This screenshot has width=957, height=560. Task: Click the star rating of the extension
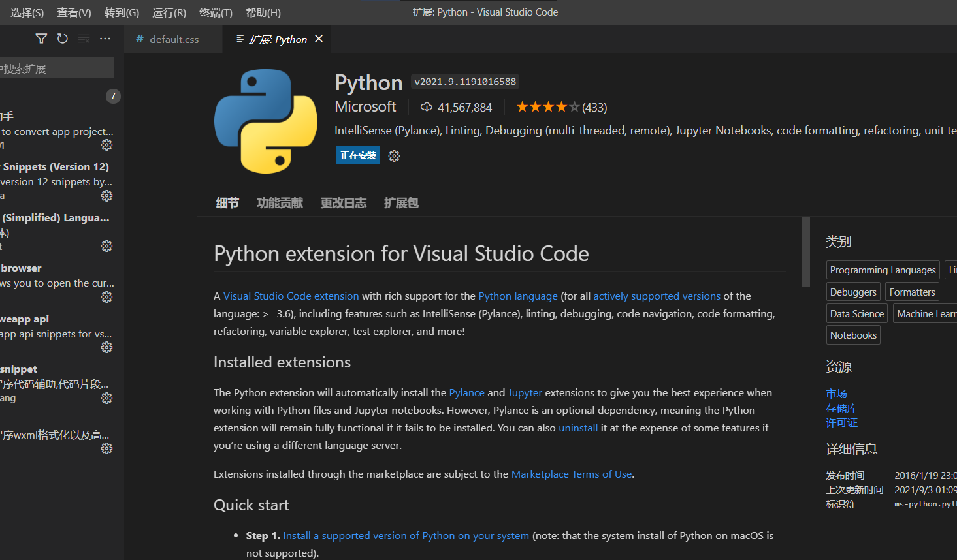[x=547, y=107]
